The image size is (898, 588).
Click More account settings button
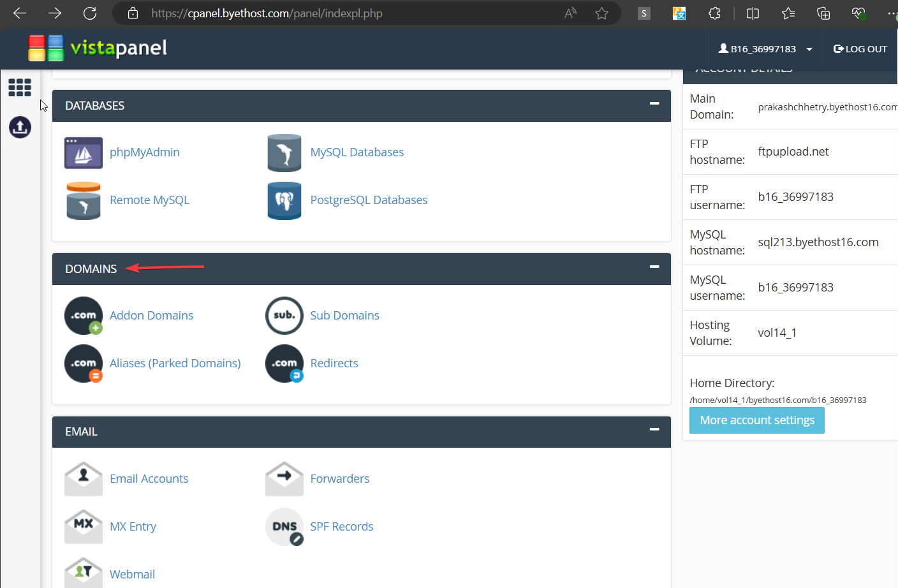pos(757,420)
